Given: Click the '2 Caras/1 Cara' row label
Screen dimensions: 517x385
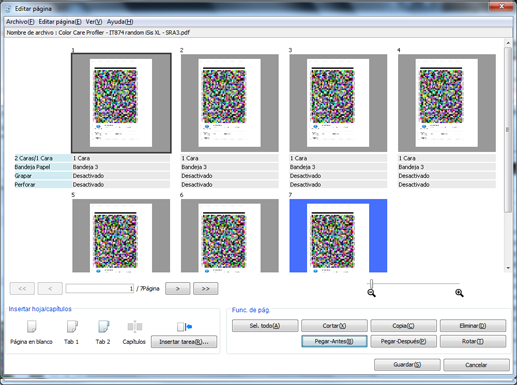Looking at the screenshot, I should click(x=43, y=158).
